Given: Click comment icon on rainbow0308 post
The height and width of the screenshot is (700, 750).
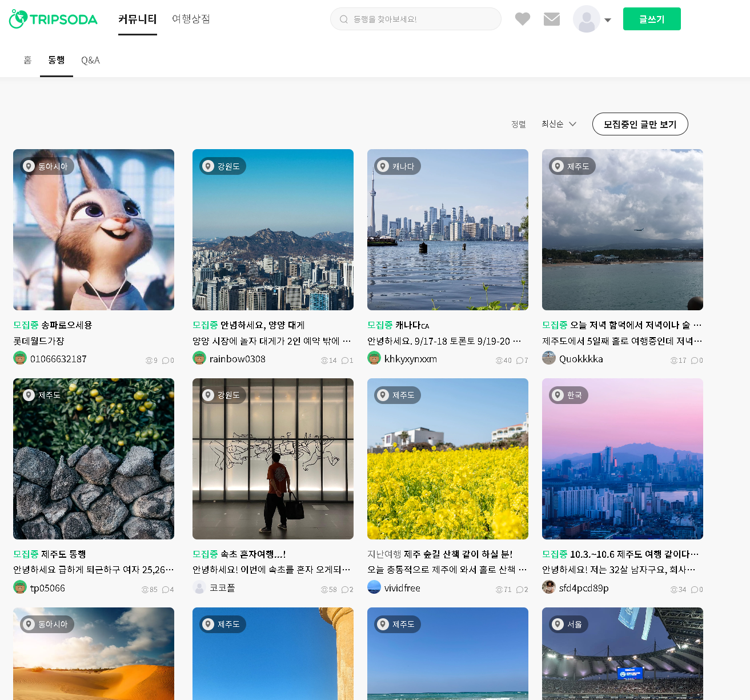Looking at the screenshot, I should point(344,361).
